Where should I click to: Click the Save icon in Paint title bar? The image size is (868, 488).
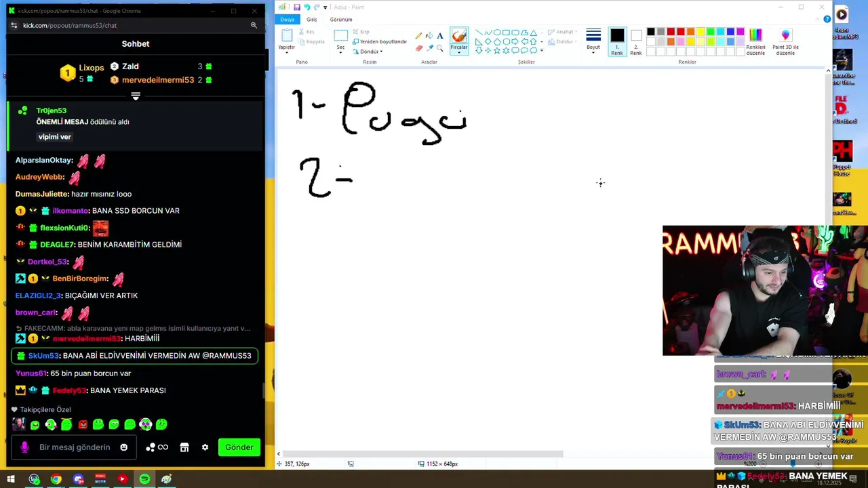(296, 7)
